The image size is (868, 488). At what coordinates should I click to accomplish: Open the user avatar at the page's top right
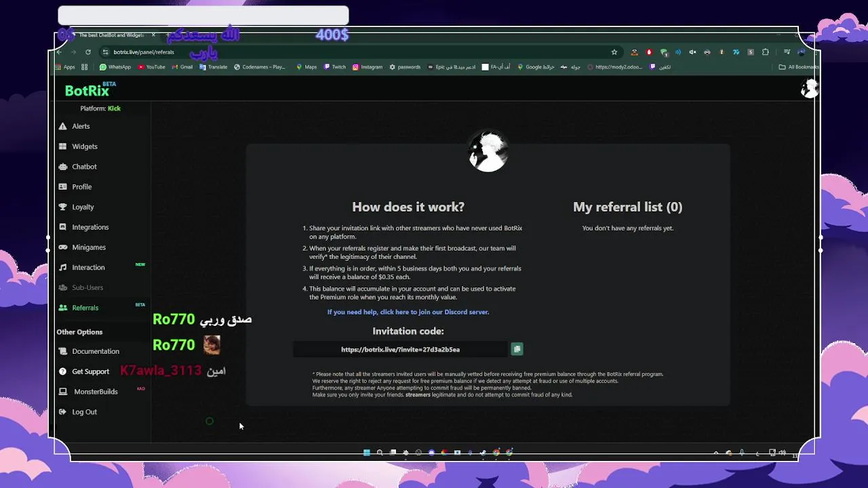pos(809,88)
